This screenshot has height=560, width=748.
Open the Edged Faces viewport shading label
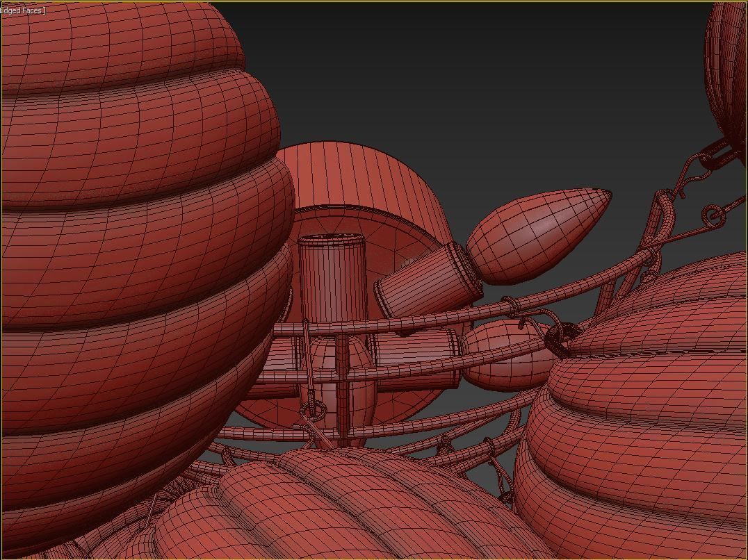[22, 10]
